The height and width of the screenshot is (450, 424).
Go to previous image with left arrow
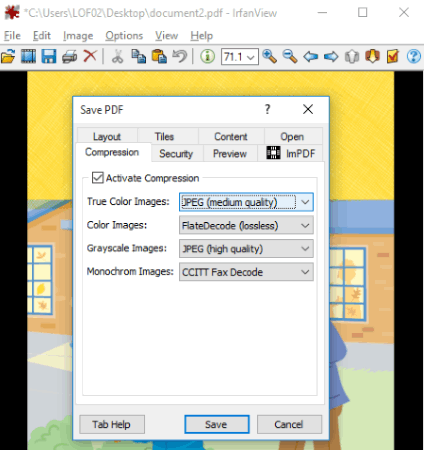311,57
